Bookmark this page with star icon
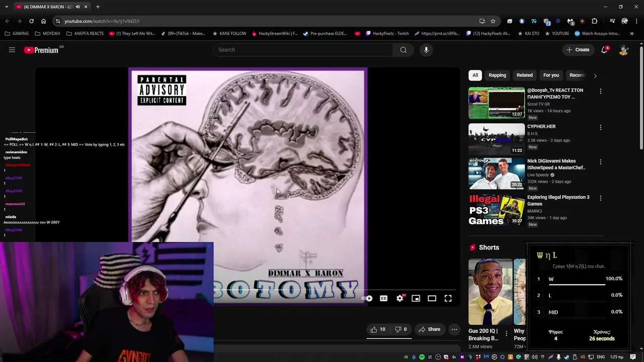The image size is (644, 362). coord(493,21)
